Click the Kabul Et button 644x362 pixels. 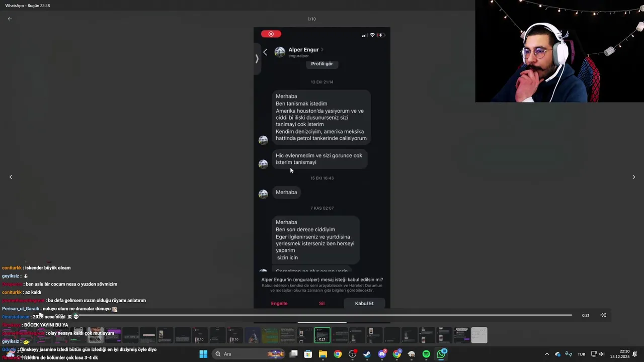[x=364, y=303]
